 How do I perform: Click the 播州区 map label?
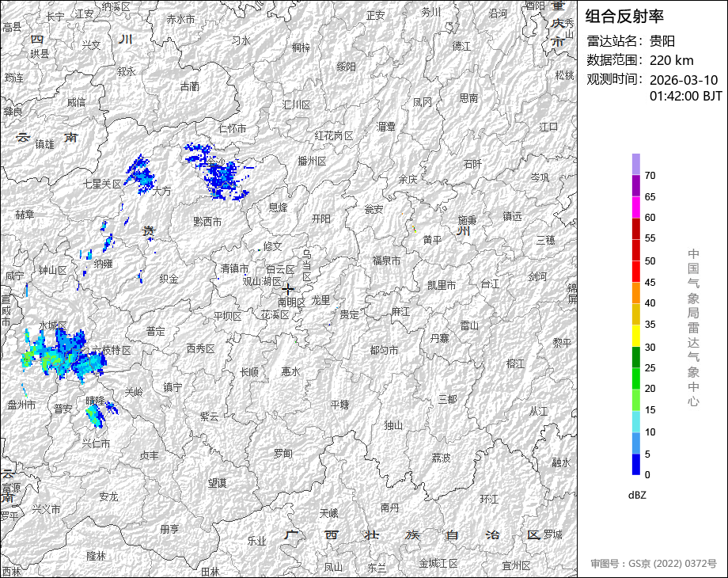click(312, 161)
